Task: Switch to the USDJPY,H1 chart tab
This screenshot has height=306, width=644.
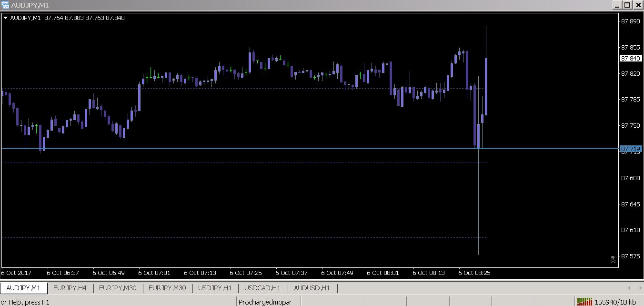Action: click(215, 288)
